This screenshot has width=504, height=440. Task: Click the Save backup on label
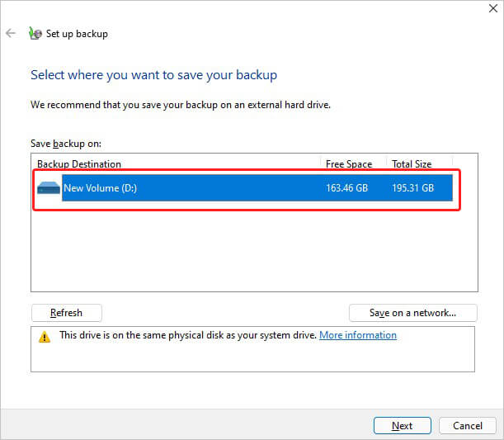coord(66,144)
